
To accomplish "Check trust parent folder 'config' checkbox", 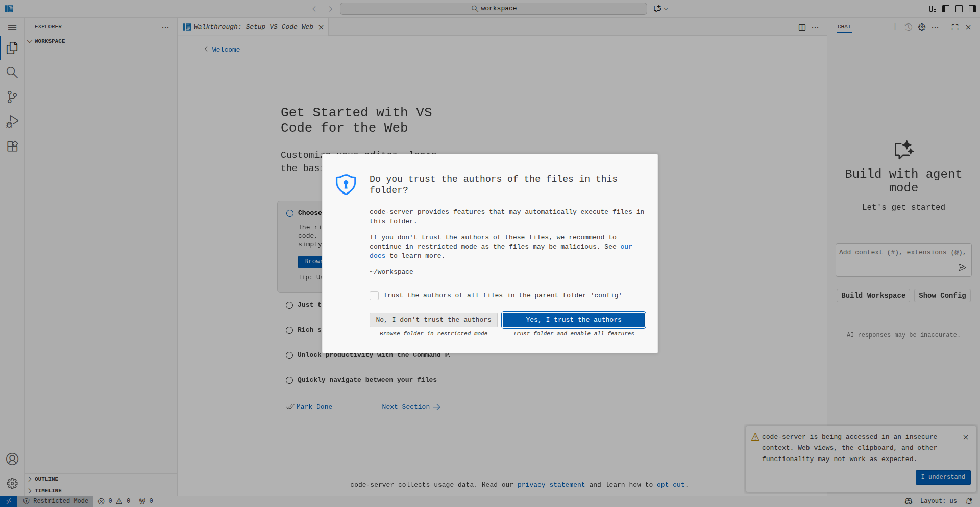I will pyautogui.click(x=374, y=296).
